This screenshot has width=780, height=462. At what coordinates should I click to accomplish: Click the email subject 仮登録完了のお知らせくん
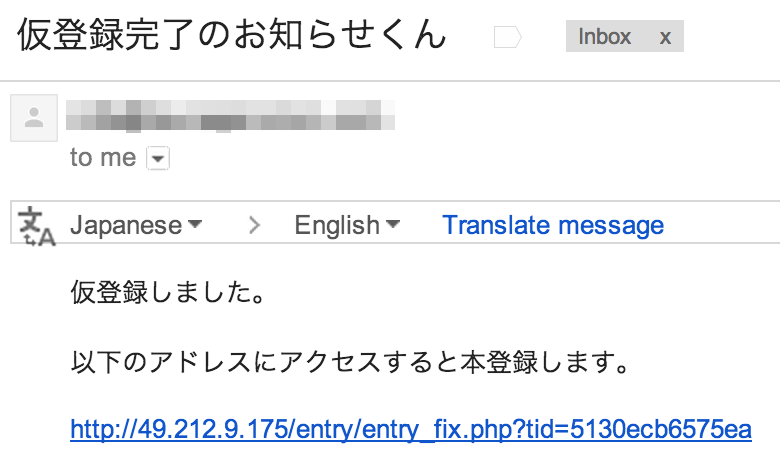click(231, 36)
